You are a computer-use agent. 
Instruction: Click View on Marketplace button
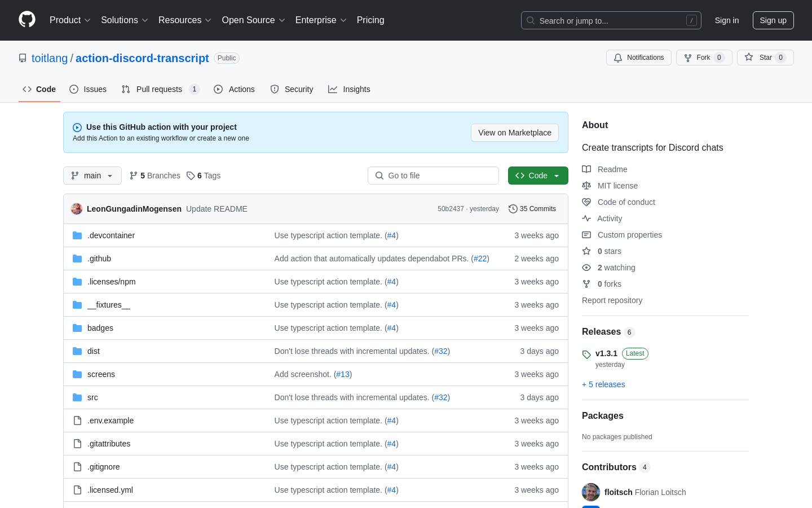tap(515, 133)
